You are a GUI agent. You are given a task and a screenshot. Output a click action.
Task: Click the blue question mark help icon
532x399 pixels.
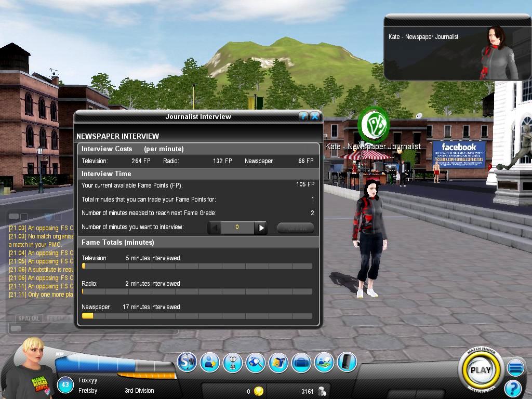coord(513,388)
